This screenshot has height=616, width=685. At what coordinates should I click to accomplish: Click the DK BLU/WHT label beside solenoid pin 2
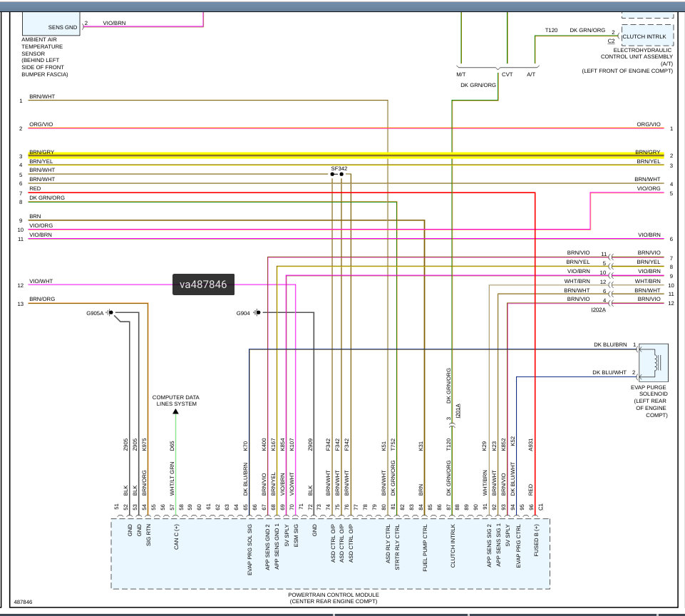(x=609, y=372)
